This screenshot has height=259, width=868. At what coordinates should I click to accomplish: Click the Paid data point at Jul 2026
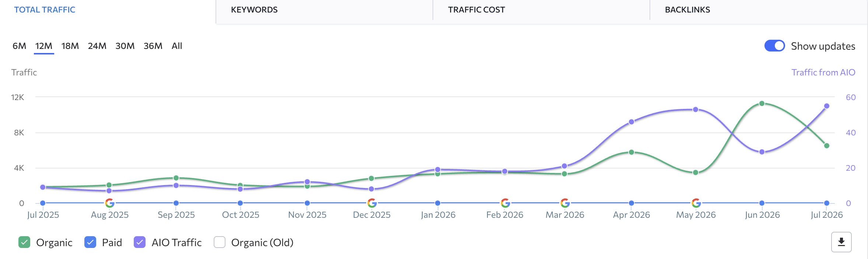827,203
